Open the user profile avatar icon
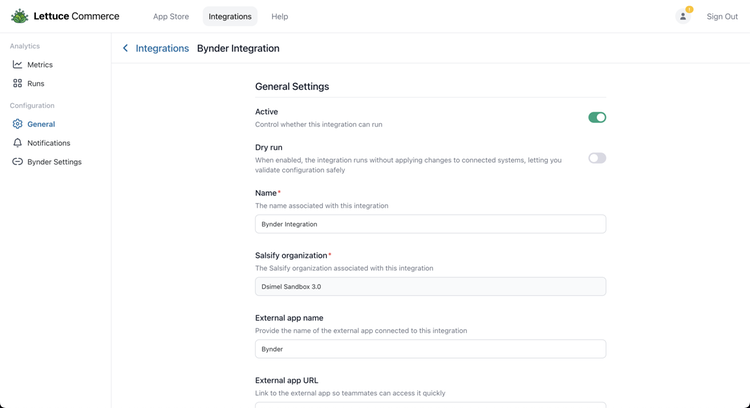 [683, 16]
